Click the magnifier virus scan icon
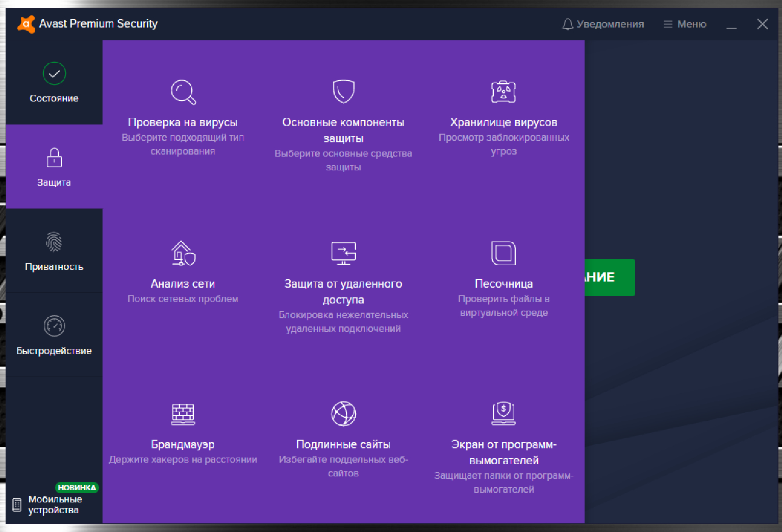 pyautogui.click(x=183, y=92)
